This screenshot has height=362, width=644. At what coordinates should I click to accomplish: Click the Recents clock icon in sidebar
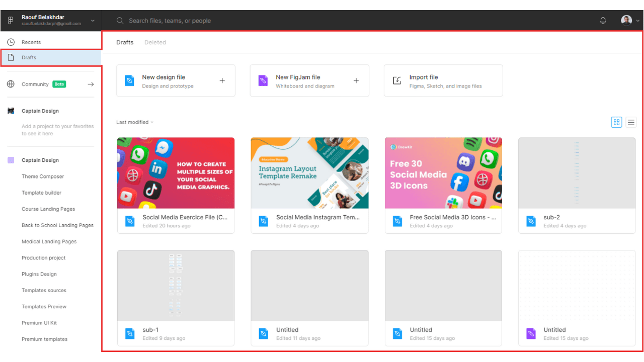(11, 42)
